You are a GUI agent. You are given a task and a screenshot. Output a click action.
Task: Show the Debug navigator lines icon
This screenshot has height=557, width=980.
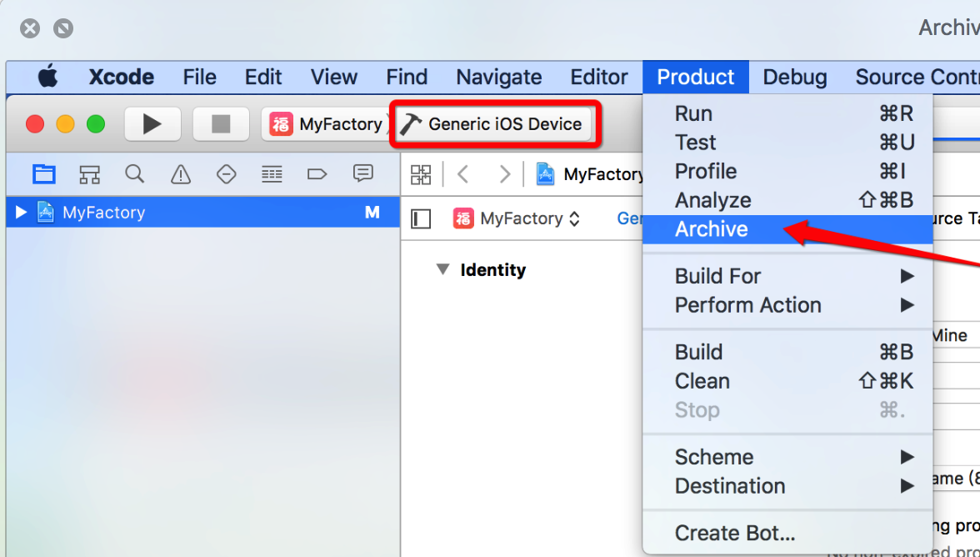point(272,173)
